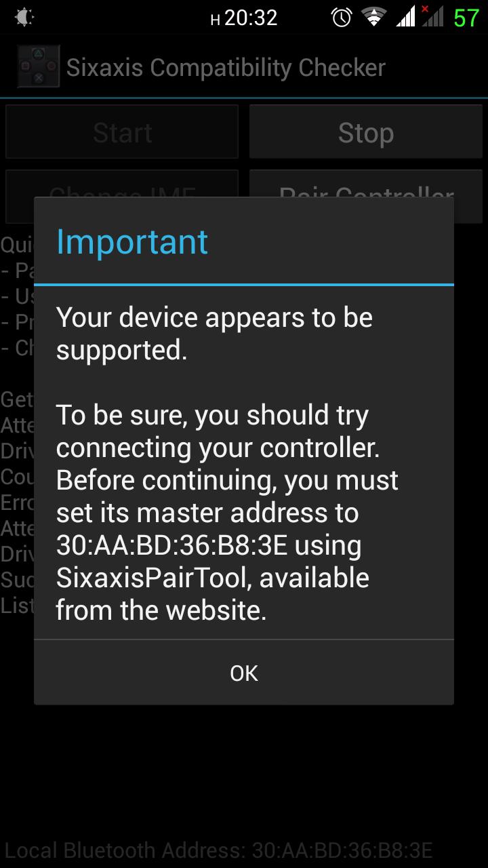Tap 'Your device appears to be supported' text

[x=214, y=334]
